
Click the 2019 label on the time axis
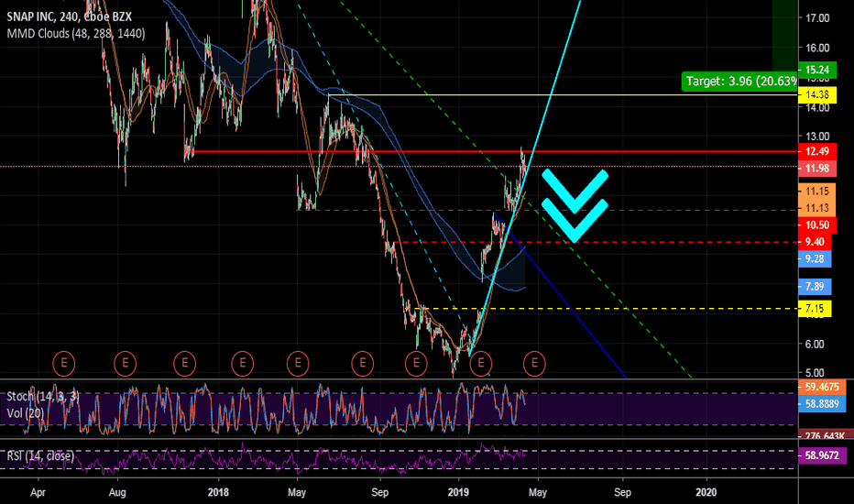point(458,493)
